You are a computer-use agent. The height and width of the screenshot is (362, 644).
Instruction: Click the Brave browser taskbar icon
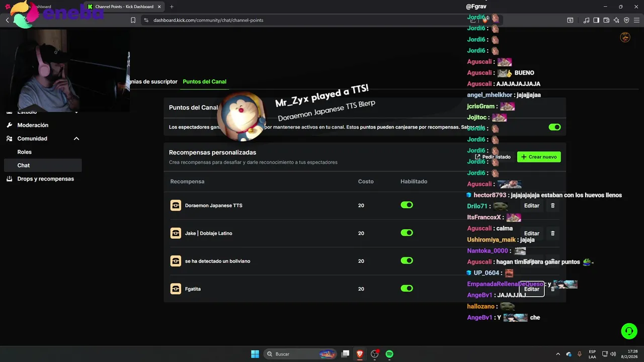[360, 354]
